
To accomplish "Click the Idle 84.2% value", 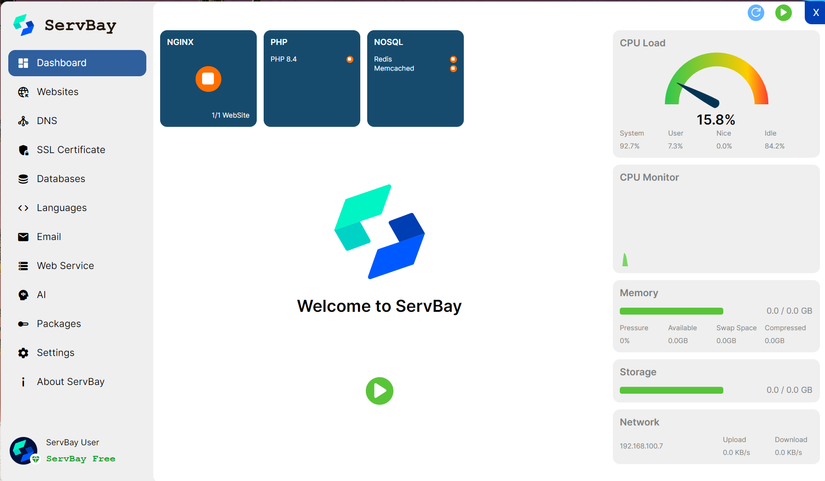I will coord(774,146).
